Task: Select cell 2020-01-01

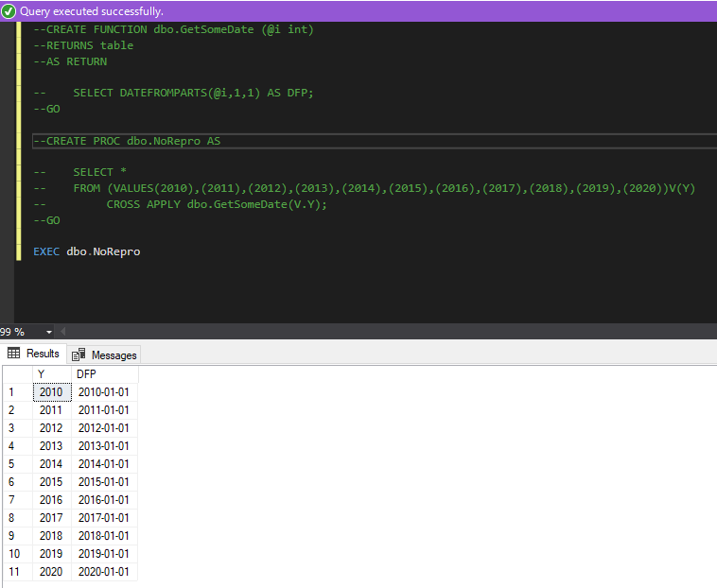Action: pyautogui.click(x=105, y=572)
